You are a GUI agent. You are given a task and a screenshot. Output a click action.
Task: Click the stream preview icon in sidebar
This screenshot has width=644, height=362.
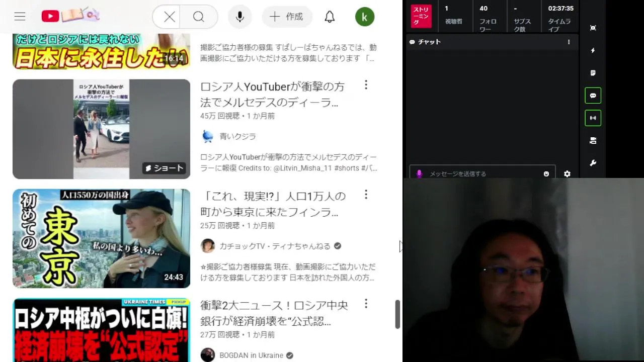pos(593,28)
